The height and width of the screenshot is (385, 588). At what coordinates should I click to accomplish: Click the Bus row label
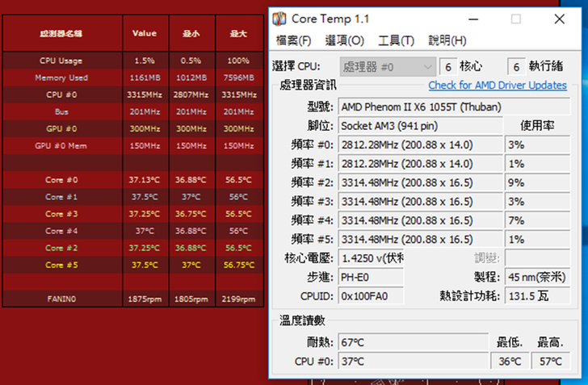(61, 111)
